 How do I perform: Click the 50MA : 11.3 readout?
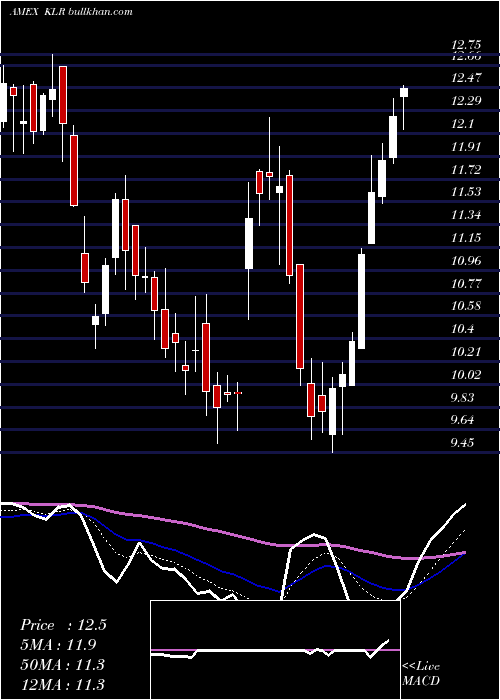point(62,664)
